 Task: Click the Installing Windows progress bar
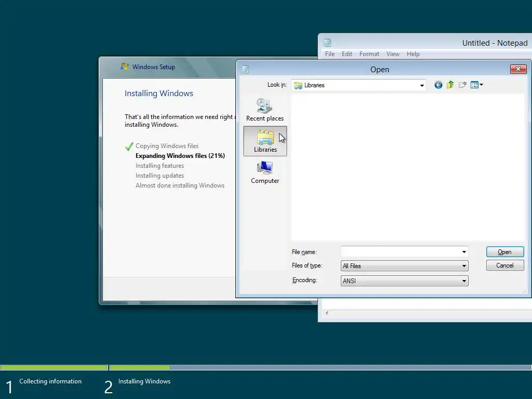(320, 367)
